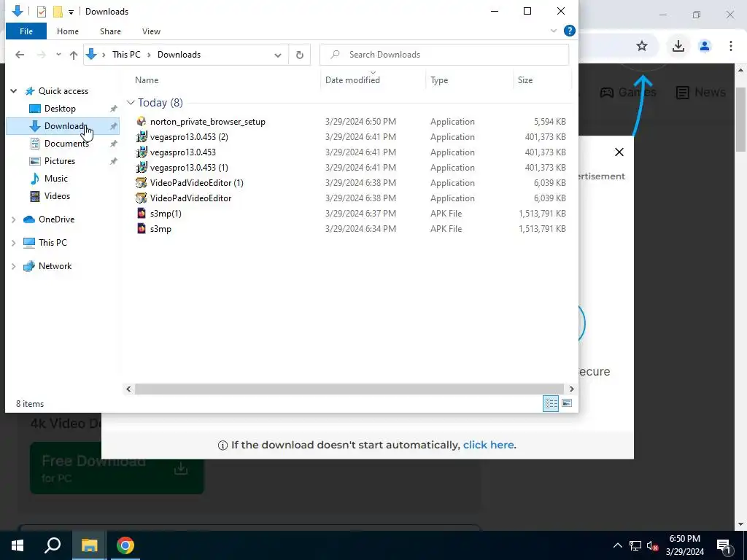Open Documents in Quick access
The image size is (747, 560).
[66, 144]
